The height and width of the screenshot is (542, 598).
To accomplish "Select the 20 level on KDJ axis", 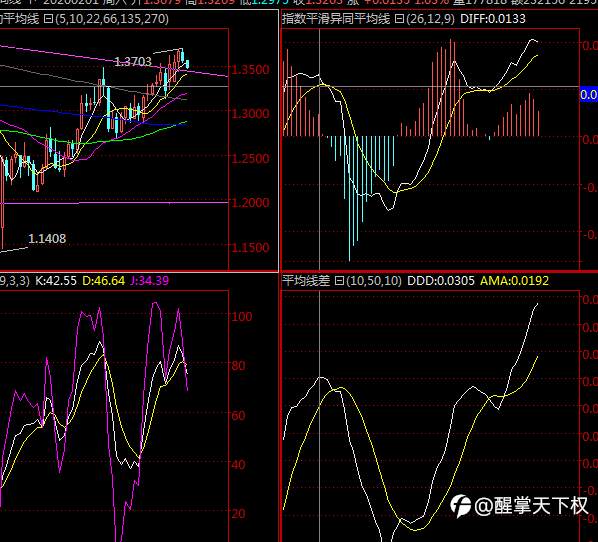I will (x=238, y=514).
